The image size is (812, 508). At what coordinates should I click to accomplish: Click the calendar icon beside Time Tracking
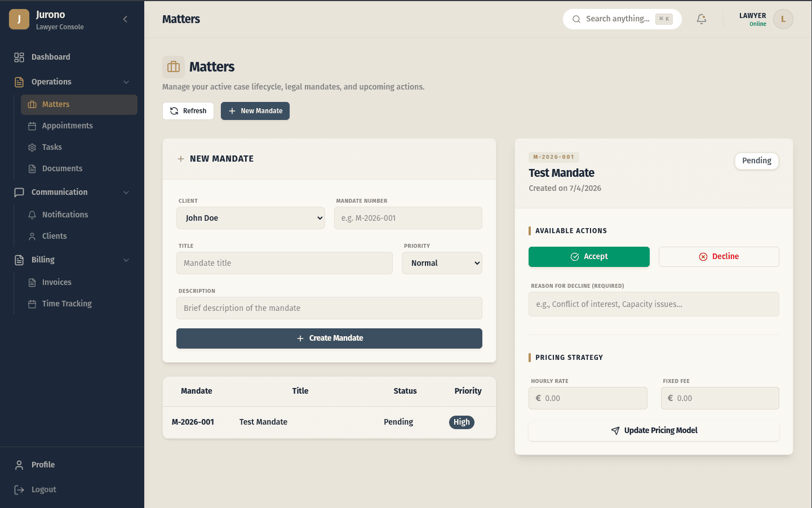pyautogui.click(x=32, y=304)
